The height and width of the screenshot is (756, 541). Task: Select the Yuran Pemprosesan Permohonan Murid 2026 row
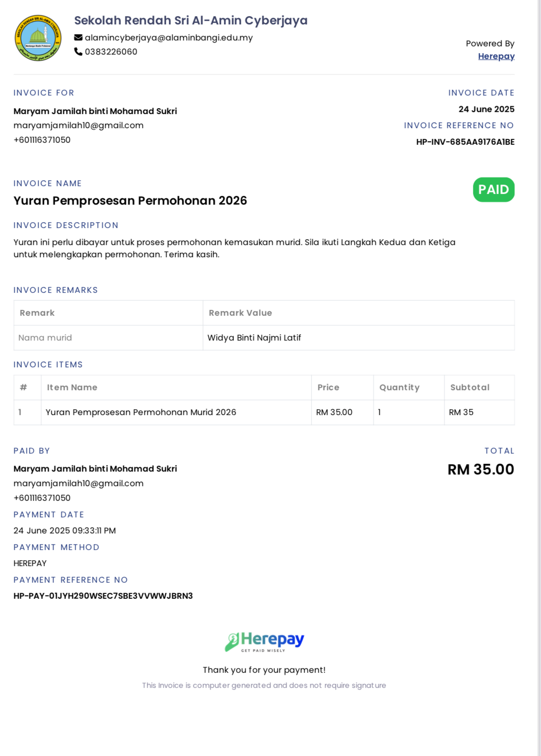click(x=264, y=412)
